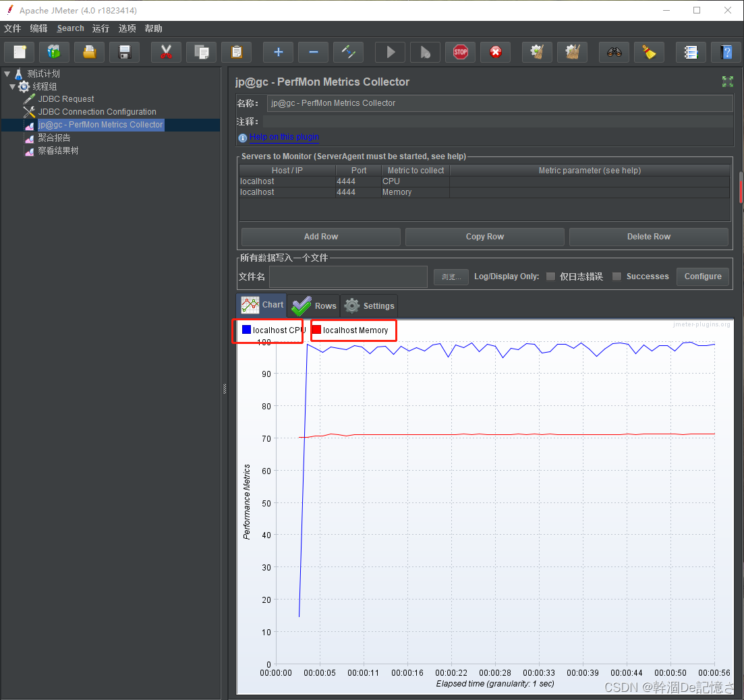Collapse all nodes with the minus icon

click(313, 52)
